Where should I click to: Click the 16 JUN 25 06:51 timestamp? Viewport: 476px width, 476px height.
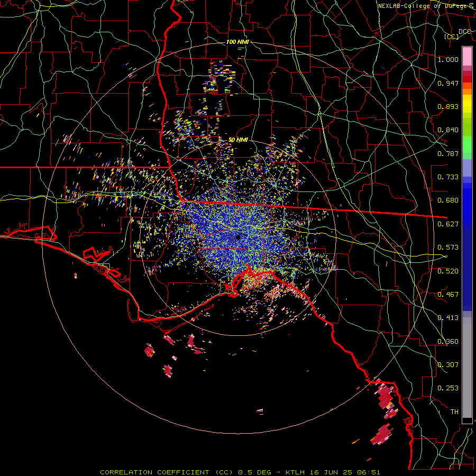[x=344, y=472]
